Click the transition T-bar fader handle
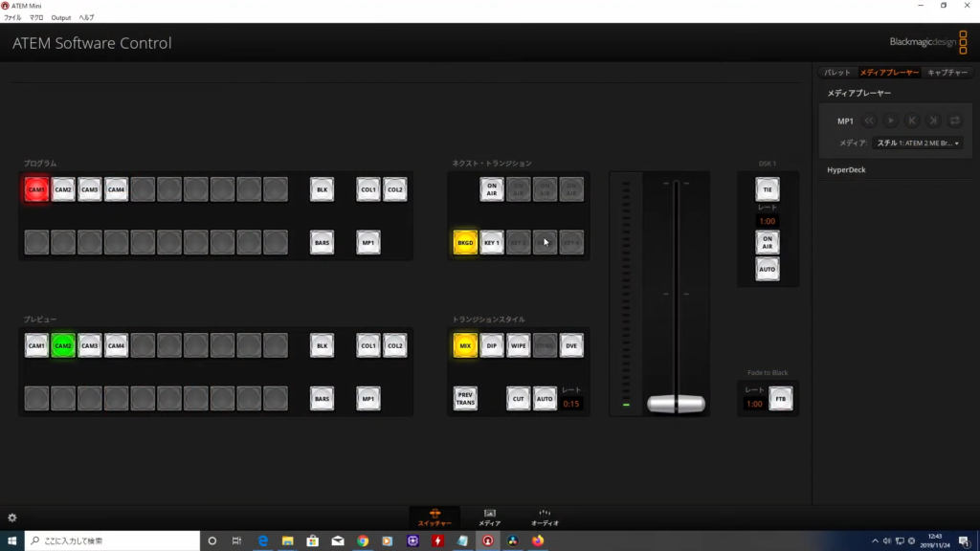 [676, 405]
